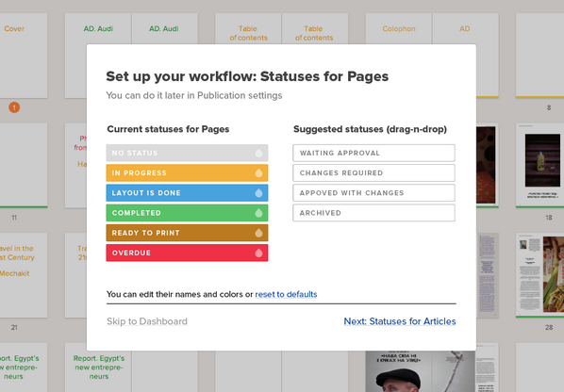Select the Ready To Print status bar

tap(187, 233)
